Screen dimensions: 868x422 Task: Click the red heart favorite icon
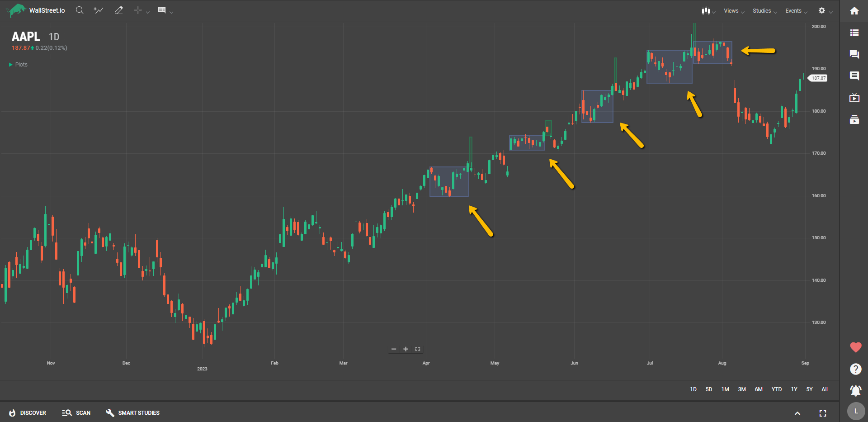[x=855, y=347]
